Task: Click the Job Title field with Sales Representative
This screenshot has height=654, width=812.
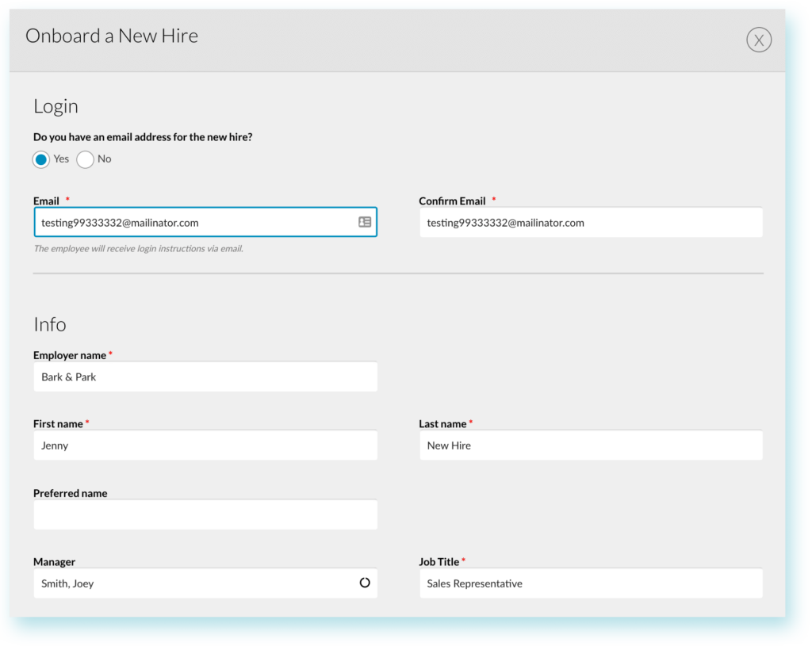Action: (590, 583)
